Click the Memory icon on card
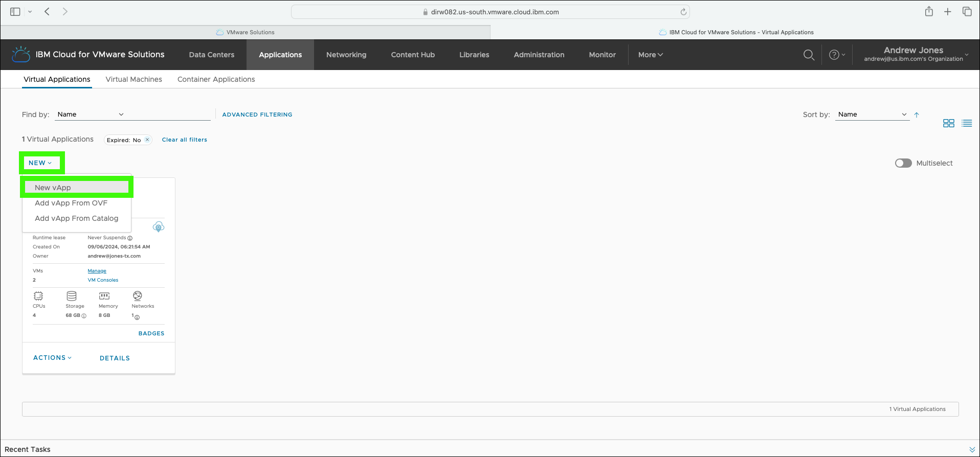The image size is (980, 457). 104,296
